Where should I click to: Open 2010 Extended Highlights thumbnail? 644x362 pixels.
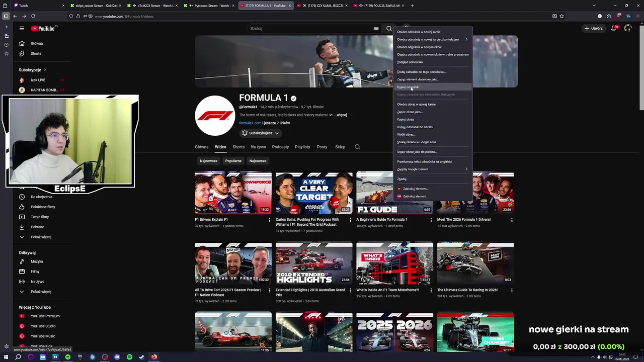pos(314,263)
